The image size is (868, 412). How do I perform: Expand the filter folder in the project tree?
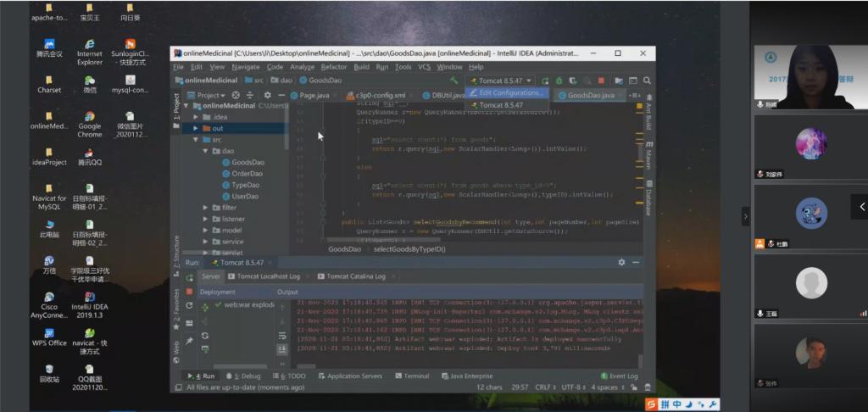point(206,208)
